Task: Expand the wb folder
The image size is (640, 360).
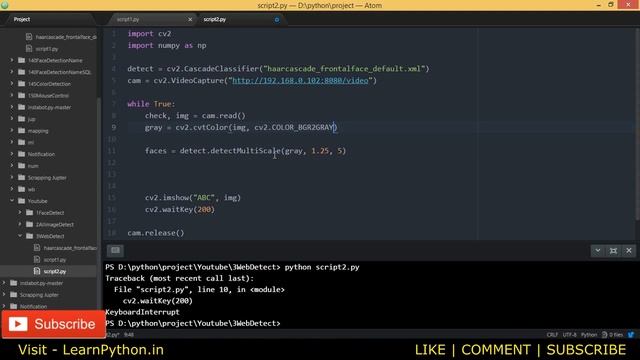Action: coord(11,189)
